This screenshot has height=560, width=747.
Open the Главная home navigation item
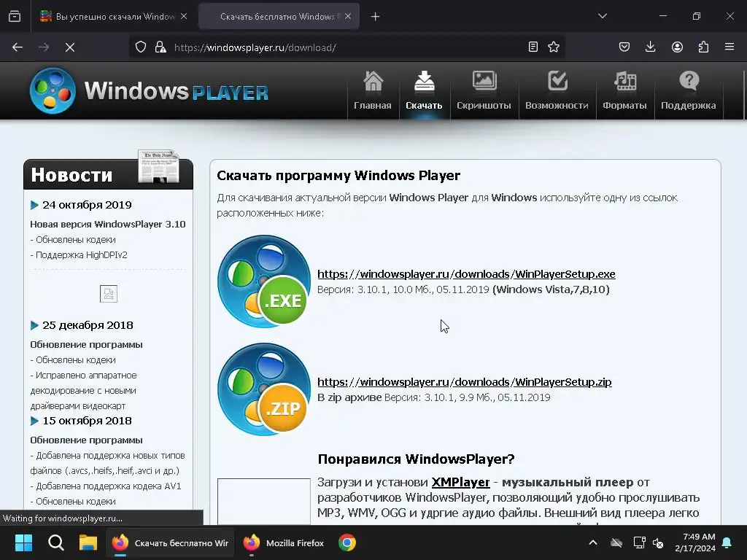[373, 91]
